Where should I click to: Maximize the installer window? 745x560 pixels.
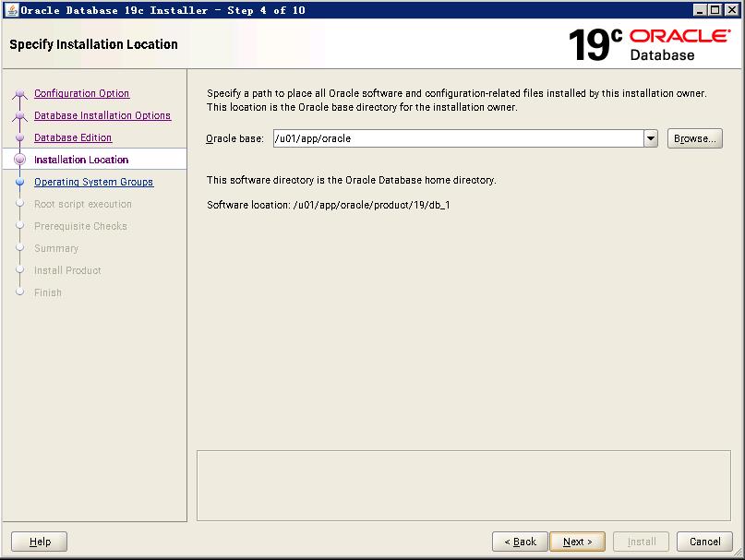pos(715,10)
